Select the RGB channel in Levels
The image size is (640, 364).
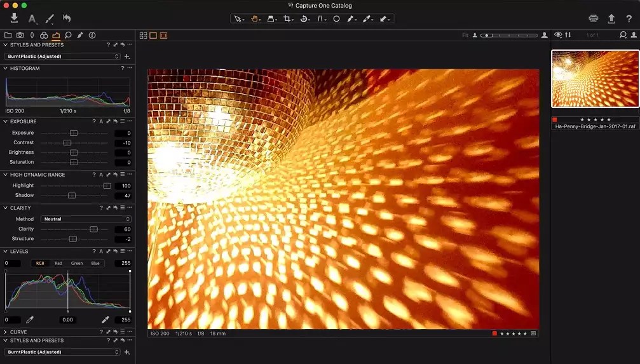click(x=40, y=263)
